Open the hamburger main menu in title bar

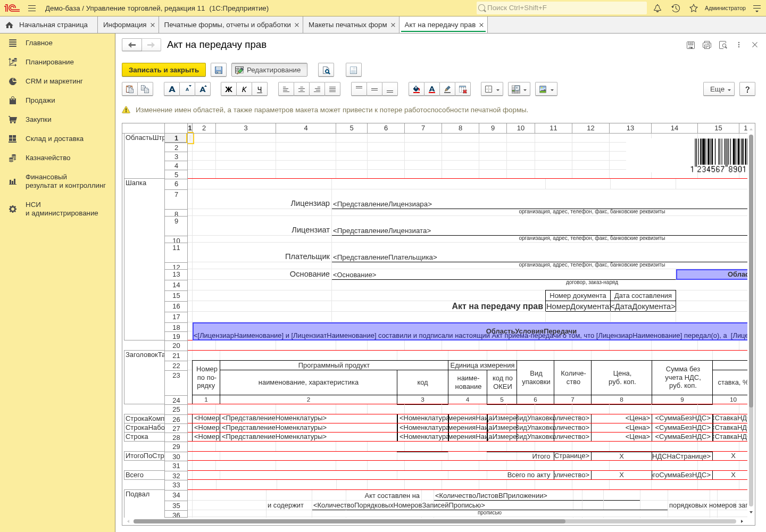(32, 8)
